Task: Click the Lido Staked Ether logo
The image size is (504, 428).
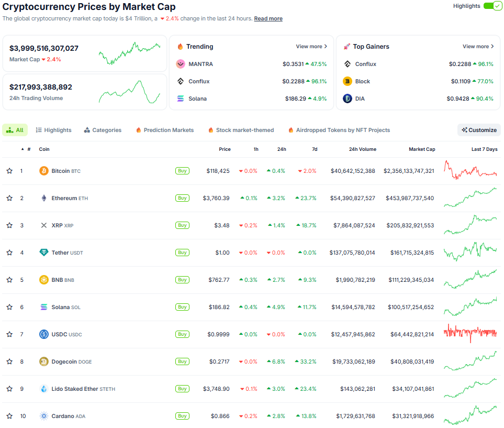Action: pyautogui.click(x=44, y=389)
